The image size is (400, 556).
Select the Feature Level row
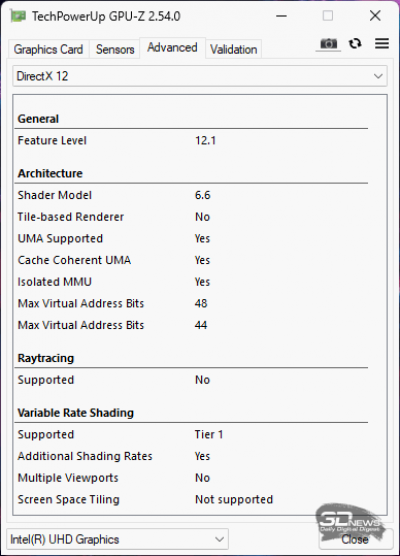pyautogui.click(x=191, y=140)
